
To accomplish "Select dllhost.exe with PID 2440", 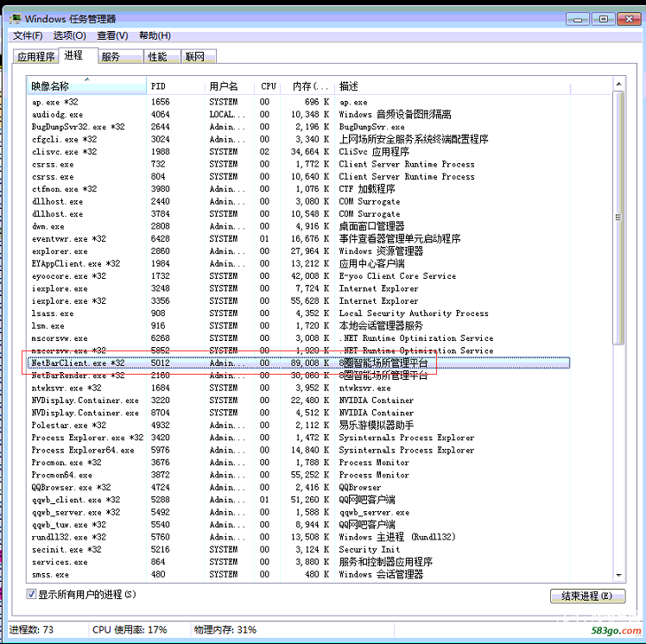I will pyautogui.click(x=299, y=201).
